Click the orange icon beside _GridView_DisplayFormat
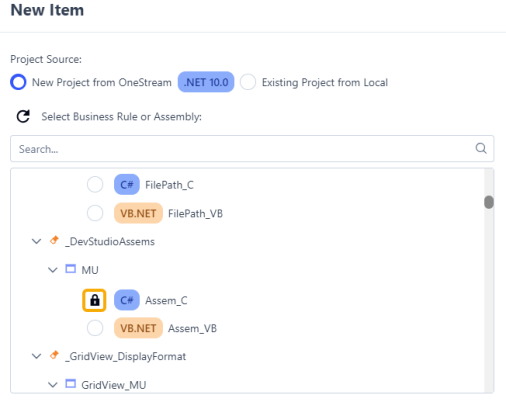Image resolution: width=506 pixels, height=402 pixels. [54, 355]
